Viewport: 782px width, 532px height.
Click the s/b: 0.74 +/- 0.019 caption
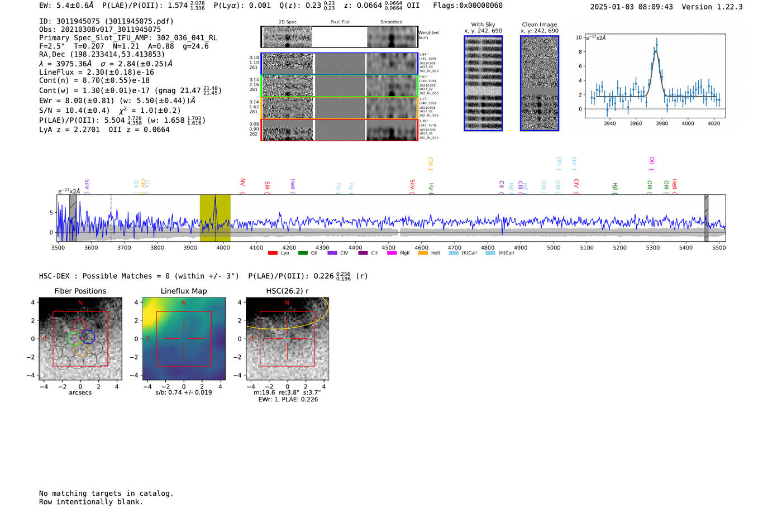[184, 392]
